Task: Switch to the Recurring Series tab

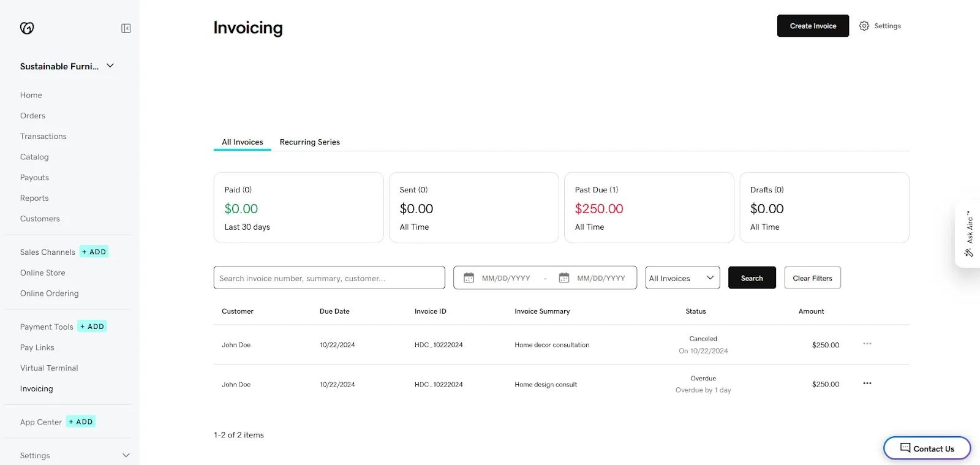Action: point(309,142)
